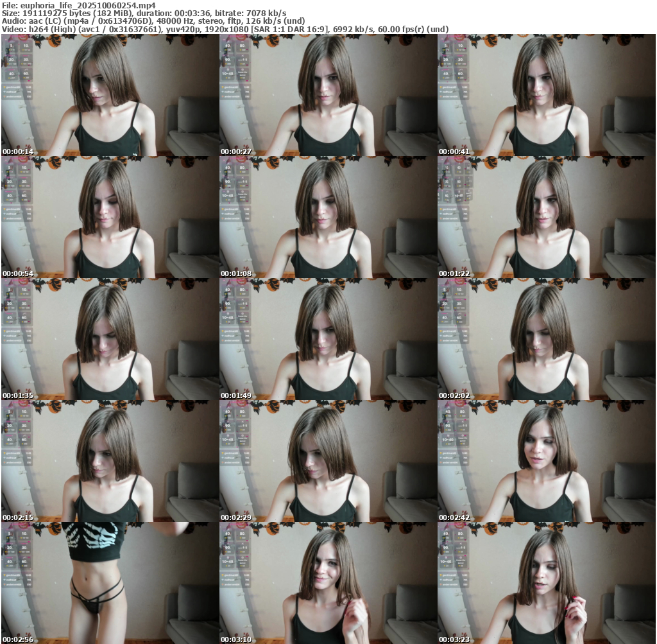Select the thumbnail at timestamp 00:02:29

click(x=328, y=461)
